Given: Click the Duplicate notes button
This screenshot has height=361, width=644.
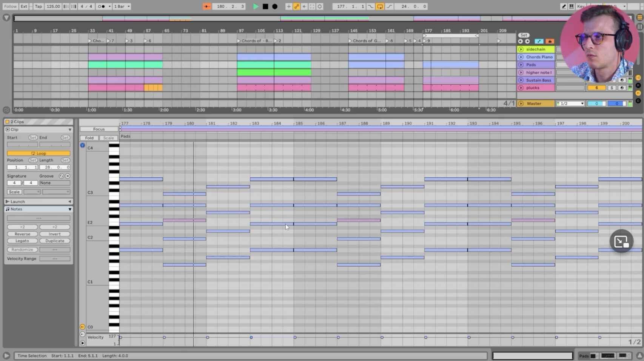Looking at the screenshot, I should [55, 241].
